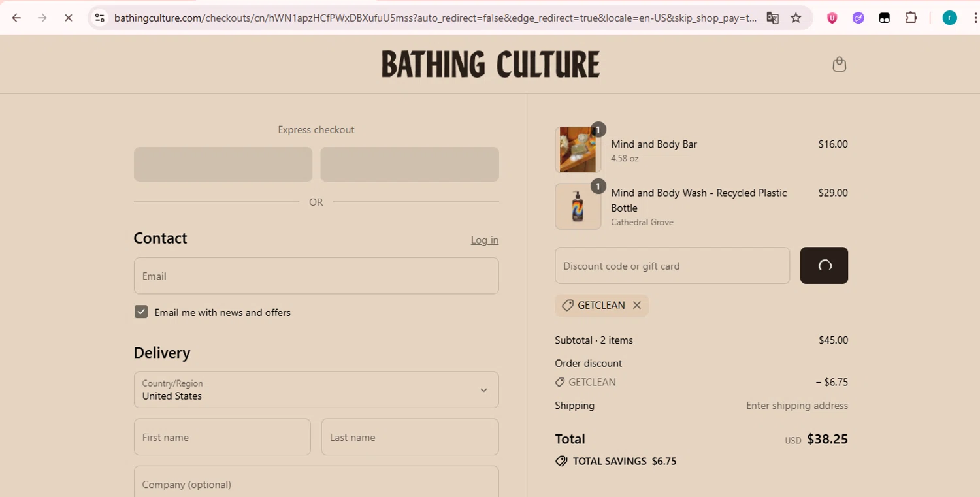Open the purple circle extension icon
This screenshot has width=980, height=497.
(858, 18)
